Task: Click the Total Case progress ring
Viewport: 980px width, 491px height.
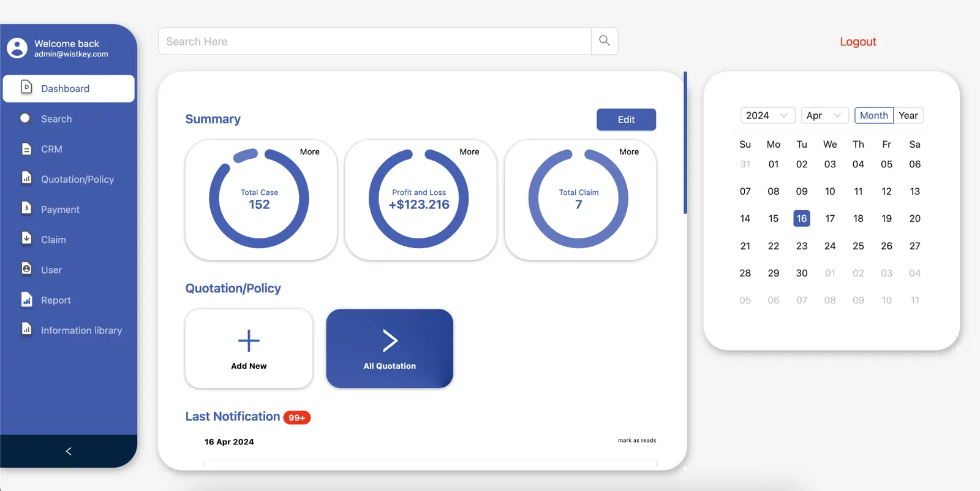Action: click(259, 198)
